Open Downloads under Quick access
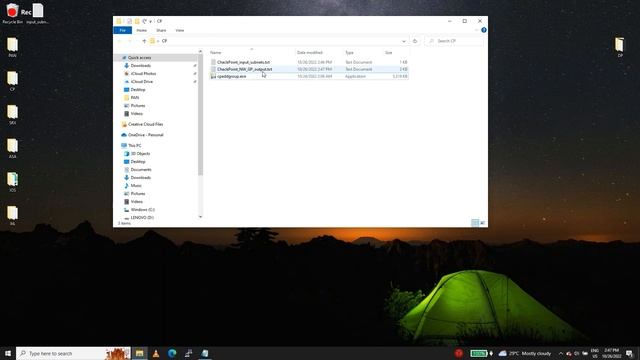Screen dimensions: 640x360 (140, 66)
